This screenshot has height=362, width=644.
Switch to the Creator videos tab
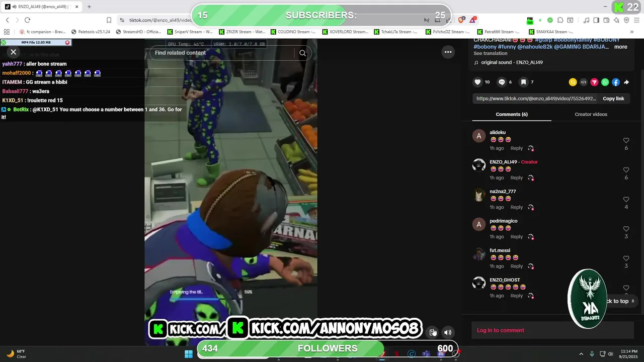coord(591,114)
